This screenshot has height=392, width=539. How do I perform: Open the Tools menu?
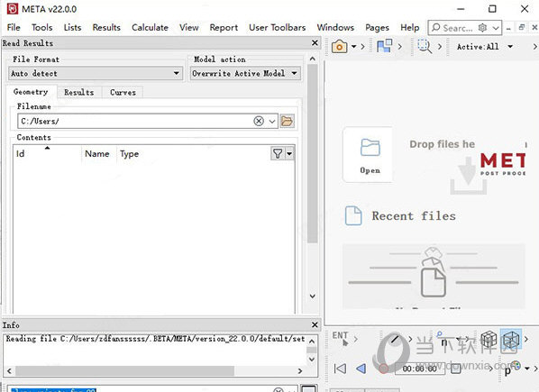tap(42, 27)
